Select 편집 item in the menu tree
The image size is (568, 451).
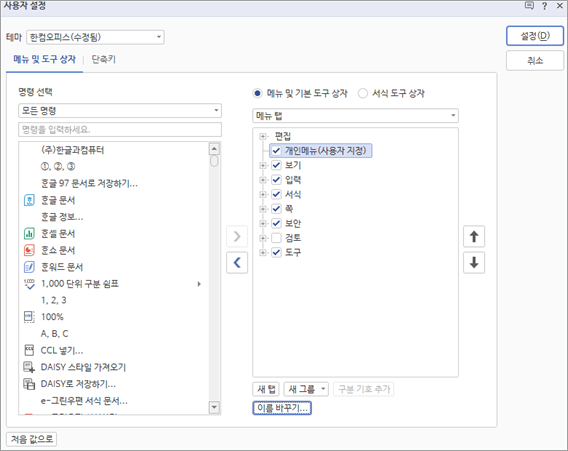click(283, 136)
